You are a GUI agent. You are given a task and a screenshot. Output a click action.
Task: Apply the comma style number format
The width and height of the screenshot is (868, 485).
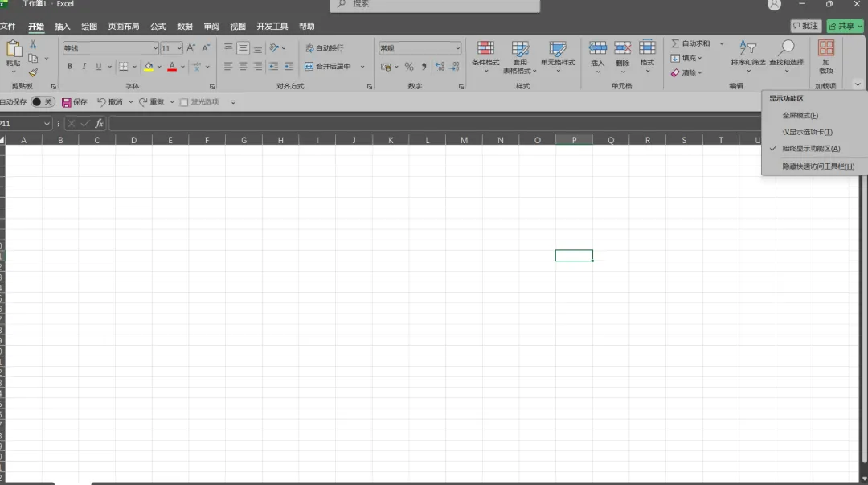[x=424, y=67]
